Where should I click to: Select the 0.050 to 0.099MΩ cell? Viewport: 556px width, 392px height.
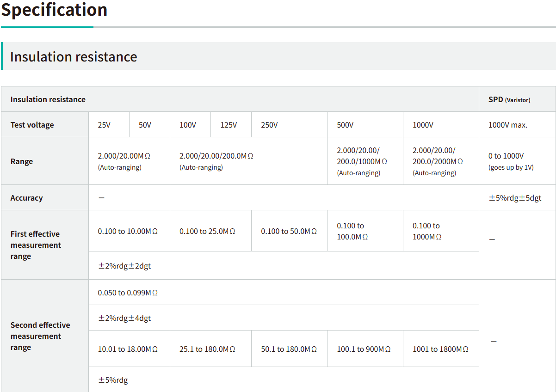coord(128,293)
